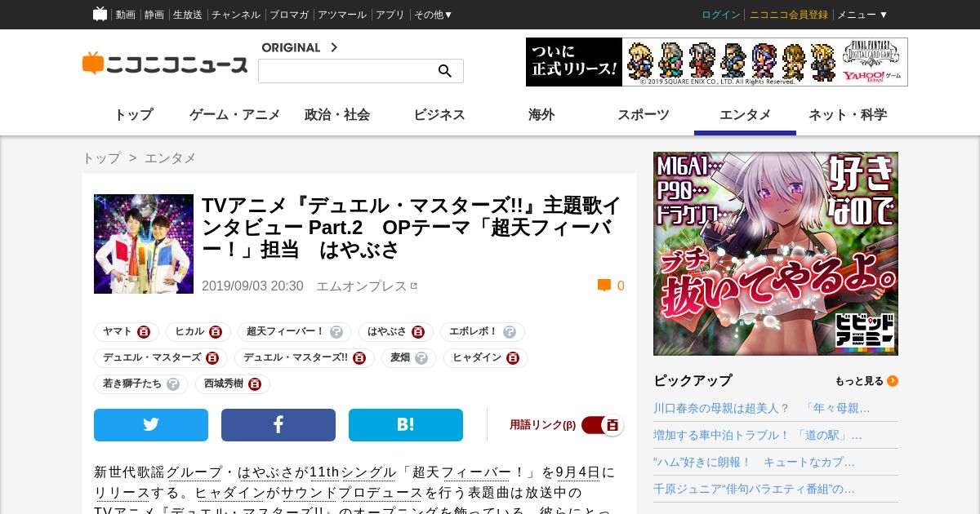Click dictionary icon beside 西城秀樹 tag
The image size is (980, 514).
point(255,384)
